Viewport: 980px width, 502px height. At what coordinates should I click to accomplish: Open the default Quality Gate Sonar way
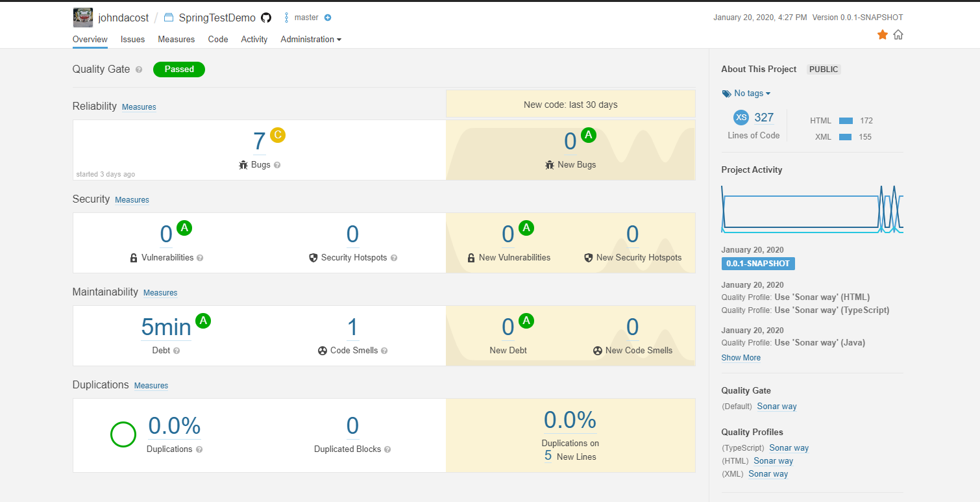[777, 407]
